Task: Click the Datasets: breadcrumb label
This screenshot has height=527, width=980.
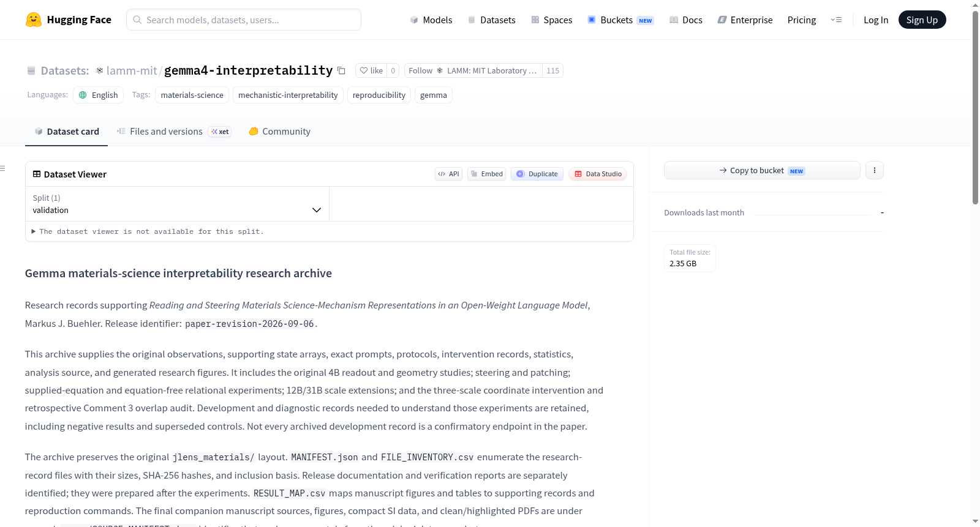Action: coord(65,70)
